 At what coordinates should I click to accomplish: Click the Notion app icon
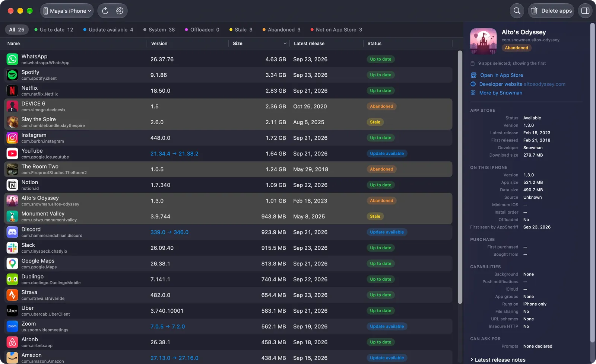pyautogui.click(x=12, y=185)
